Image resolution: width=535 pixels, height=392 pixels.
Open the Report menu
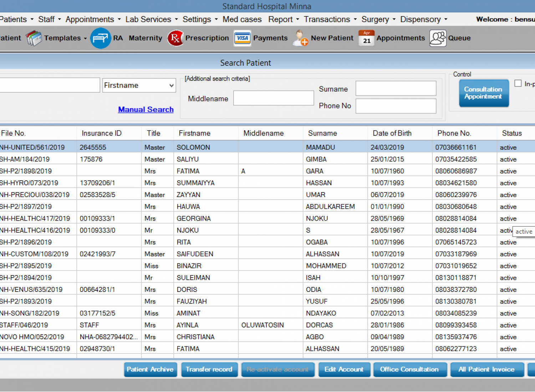click(x=280, y=20)
